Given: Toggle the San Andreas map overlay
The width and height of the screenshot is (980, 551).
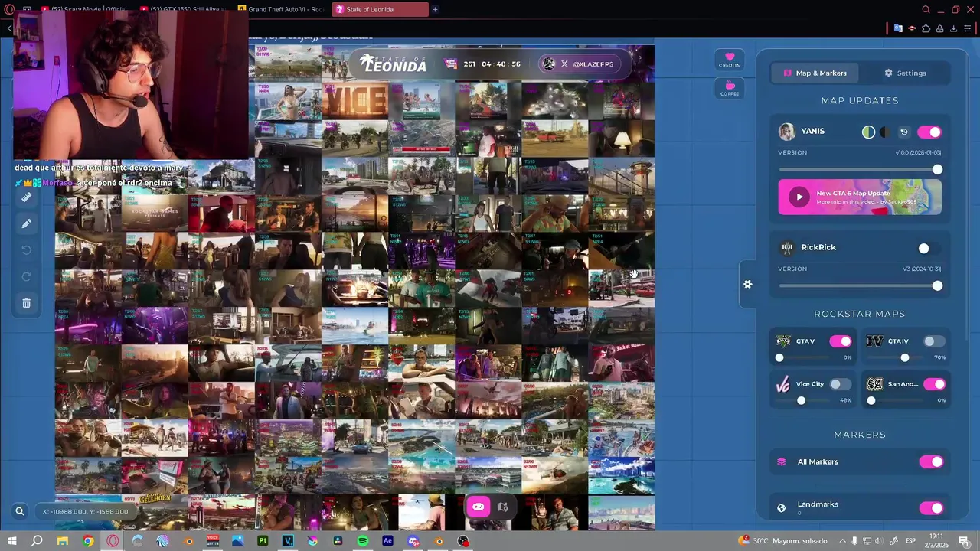Looking at the screenshot, I should coord(934,384).
